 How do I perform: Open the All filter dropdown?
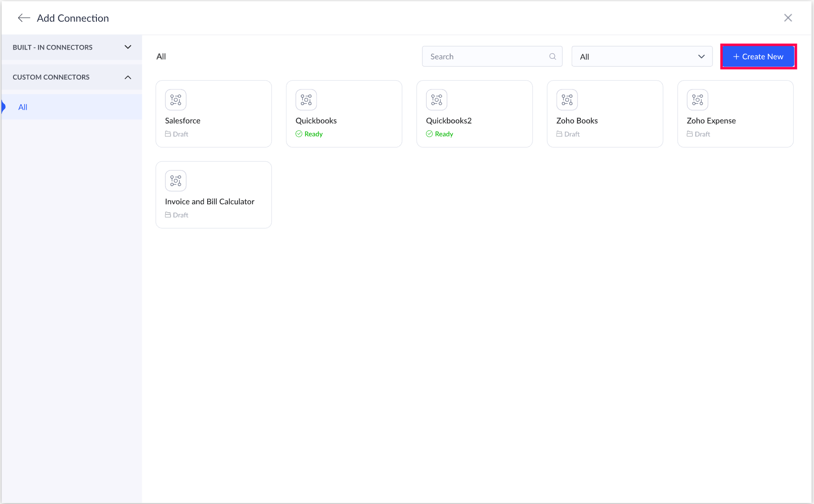pos(642,57)
